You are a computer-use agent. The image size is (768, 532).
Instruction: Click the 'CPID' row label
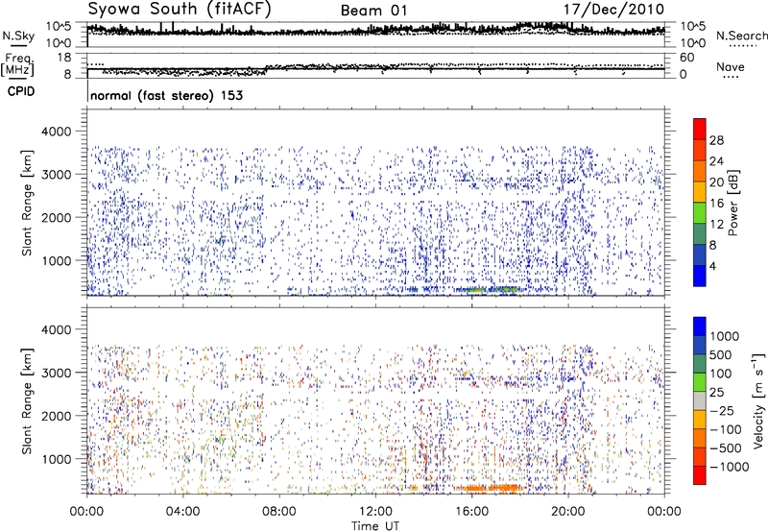click(21, 91)
